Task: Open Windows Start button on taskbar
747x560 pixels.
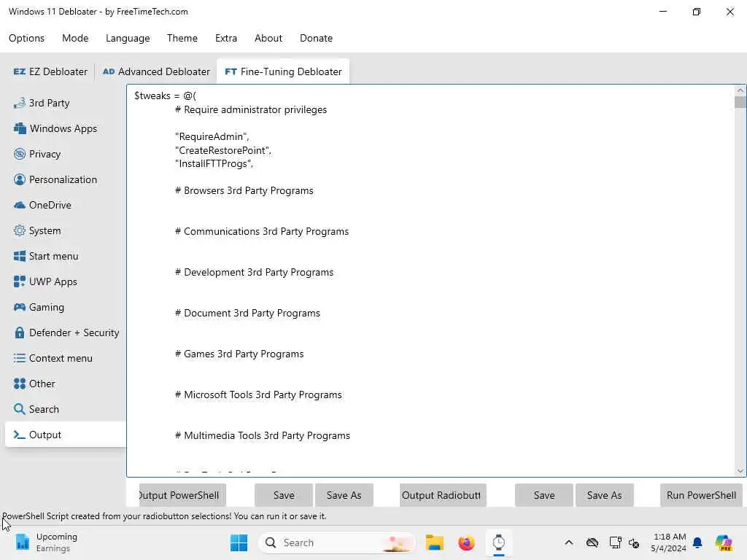Action: click(239, 542)
